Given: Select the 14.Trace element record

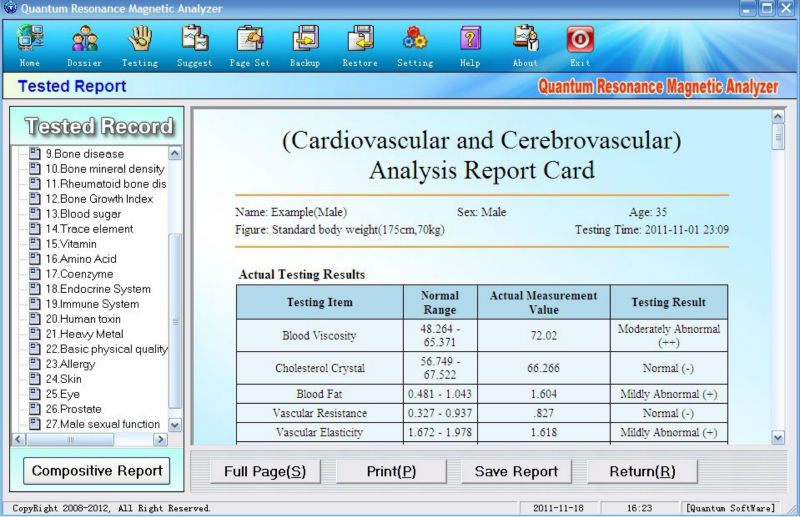Looking at the screenshot, I should coord(89,229).
